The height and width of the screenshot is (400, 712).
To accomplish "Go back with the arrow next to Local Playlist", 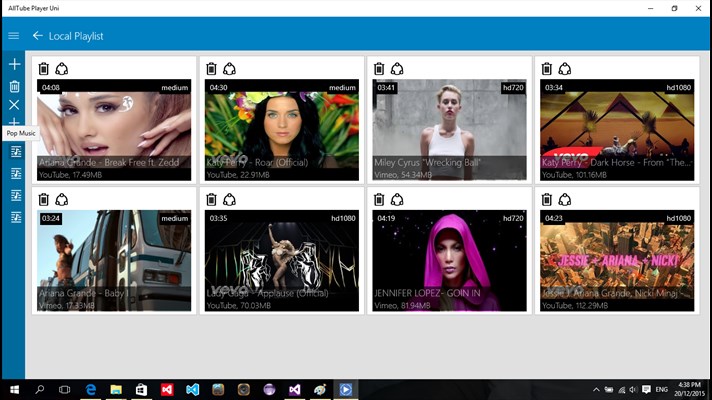I will coord(37,36).
